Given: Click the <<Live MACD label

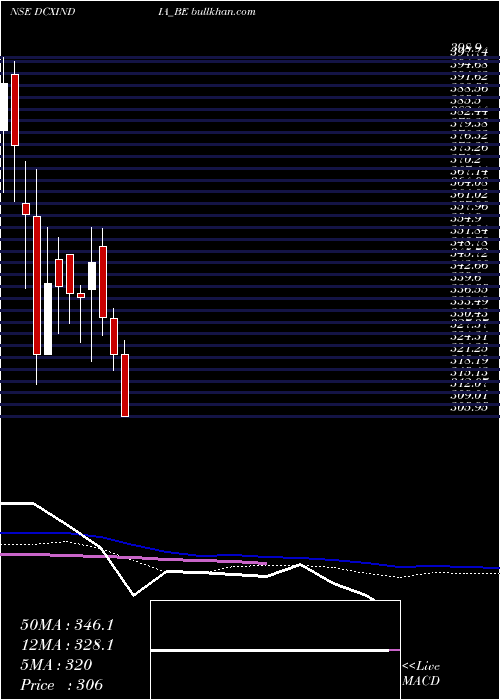Looking at the screenshot, I should click(421, 674).
